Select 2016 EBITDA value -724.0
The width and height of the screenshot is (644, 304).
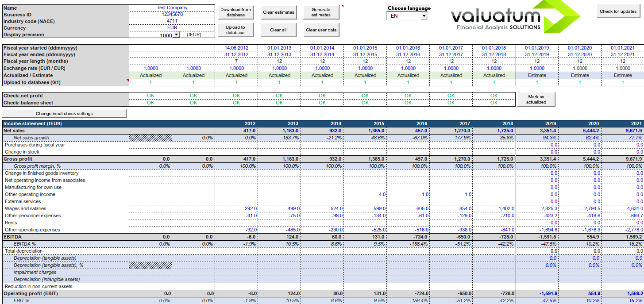[408, 237]
